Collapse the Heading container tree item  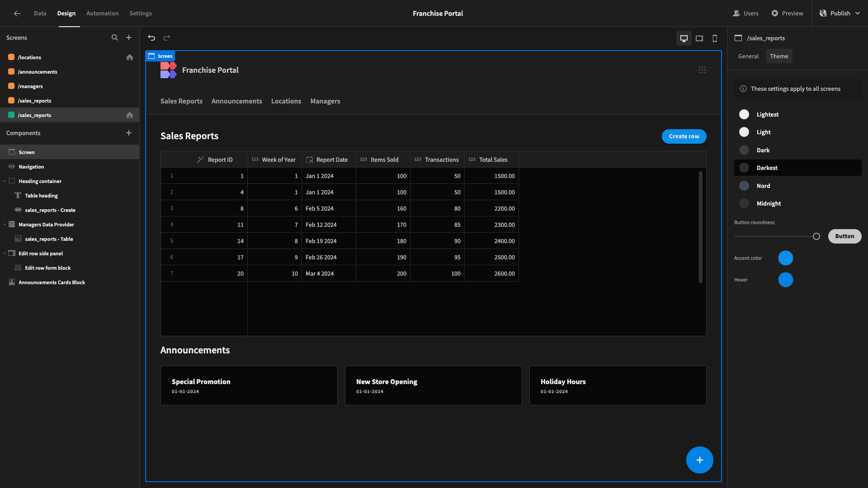(5, 181)
